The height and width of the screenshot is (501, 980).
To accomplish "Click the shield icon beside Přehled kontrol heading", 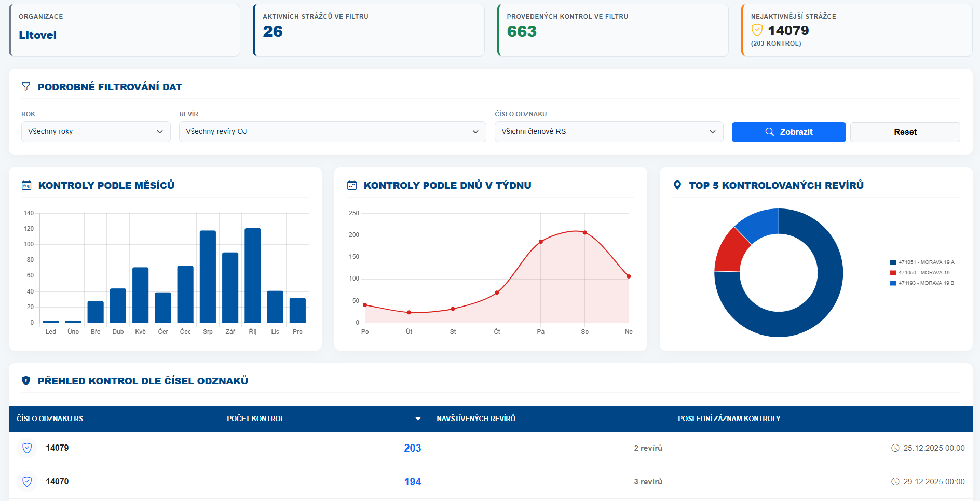I will pos(26,381).
